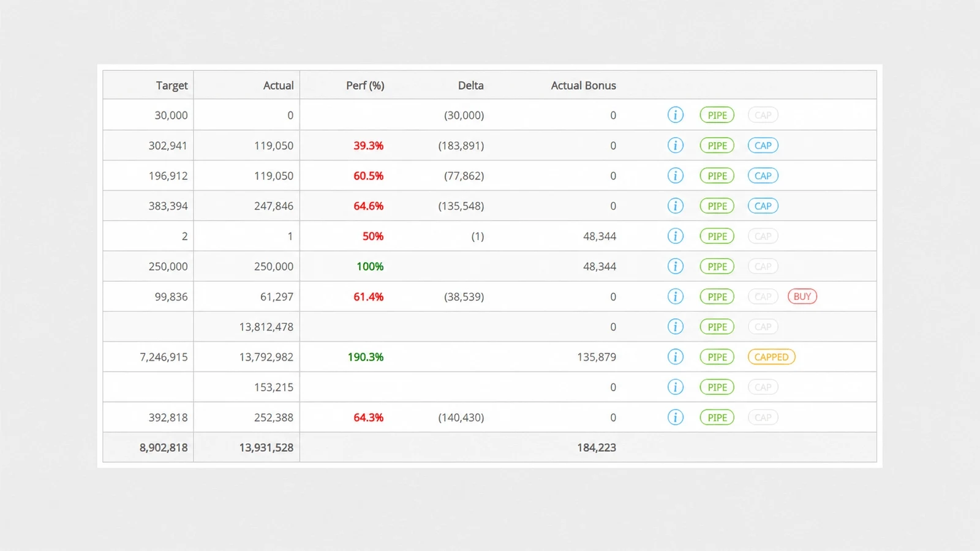This screenshot has width=980, height=551.
Task: Select greyed CAP badge in the 100% row
Action: click(763, 266)
